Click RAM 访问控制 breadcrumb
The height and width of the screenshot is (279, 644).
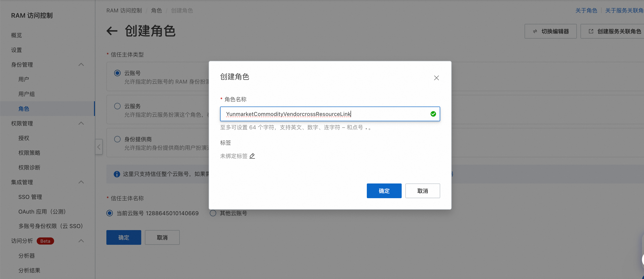124,11
